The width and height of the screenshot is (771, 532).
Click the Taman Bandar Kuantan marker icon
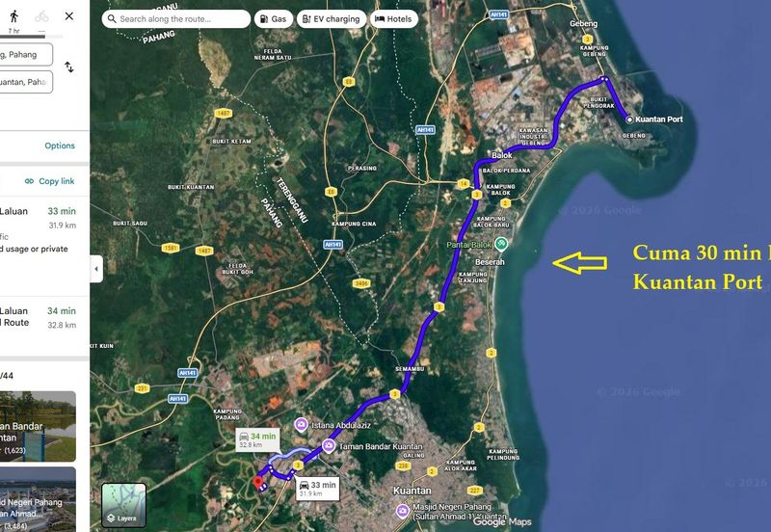pyautogui.click(x=329, y=445)
